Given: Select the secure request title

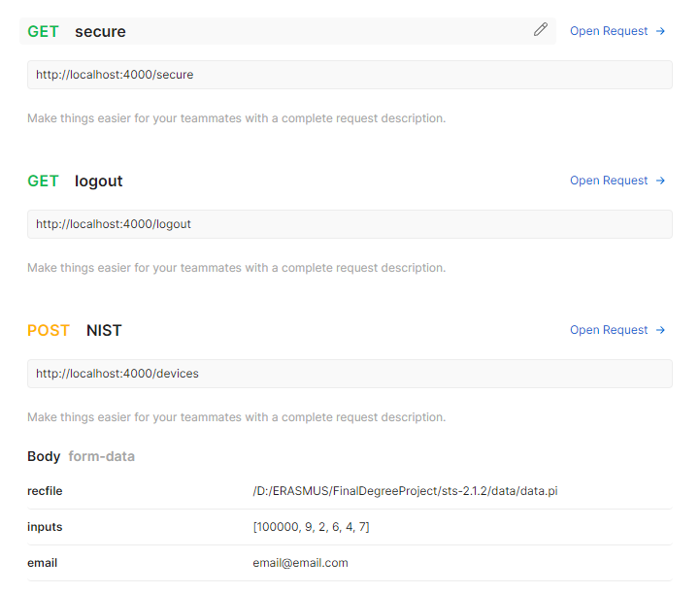Looking at the screenshot, I should tap(100, 31).
